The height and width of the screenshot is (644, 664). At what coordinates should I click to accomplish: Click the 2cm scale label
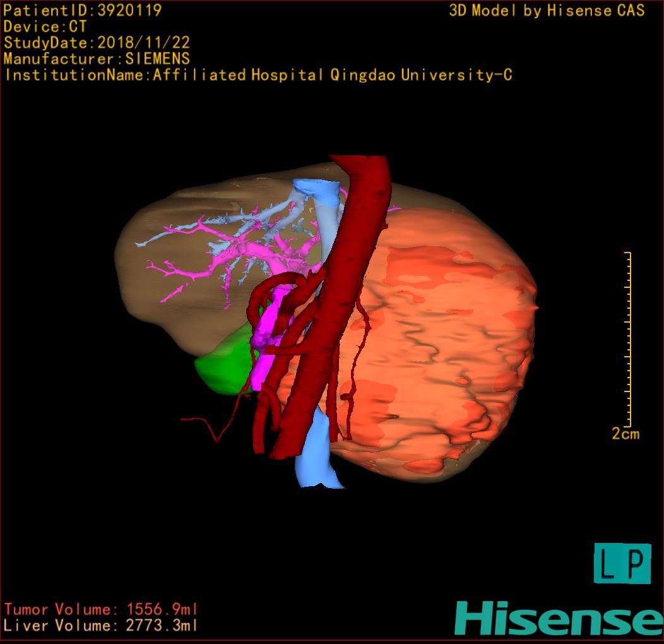(625, 434)
